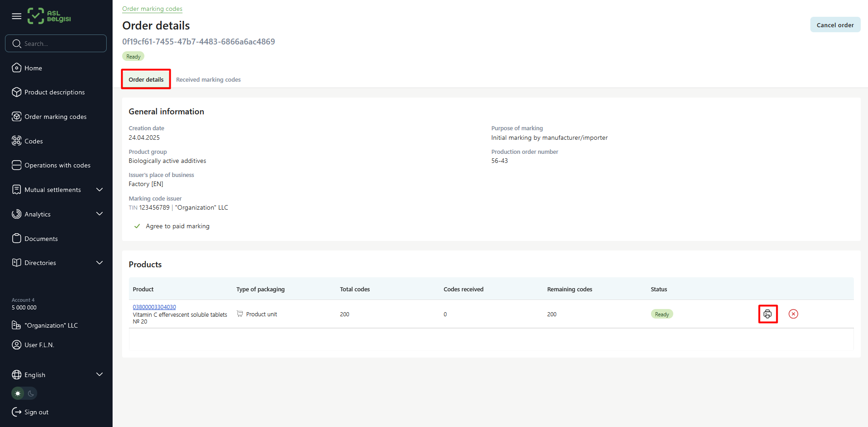Expand the Mutual settlements chevron

point(99,190)
